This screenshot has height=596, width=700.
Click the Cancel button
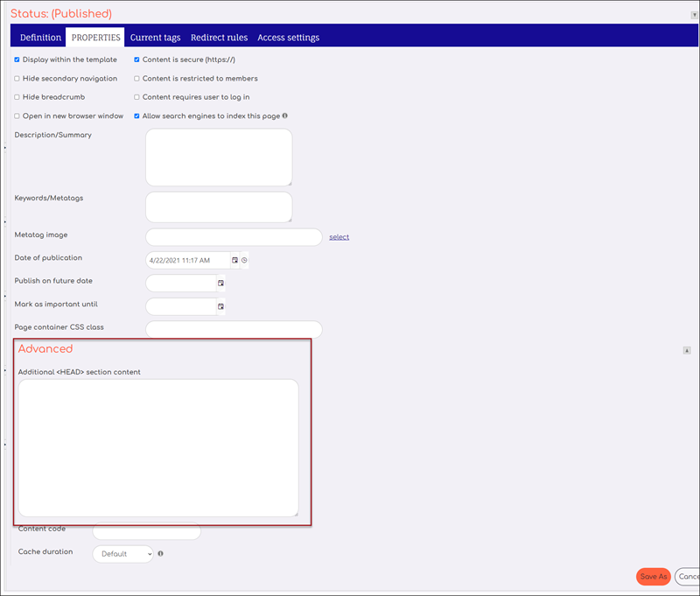688,577
